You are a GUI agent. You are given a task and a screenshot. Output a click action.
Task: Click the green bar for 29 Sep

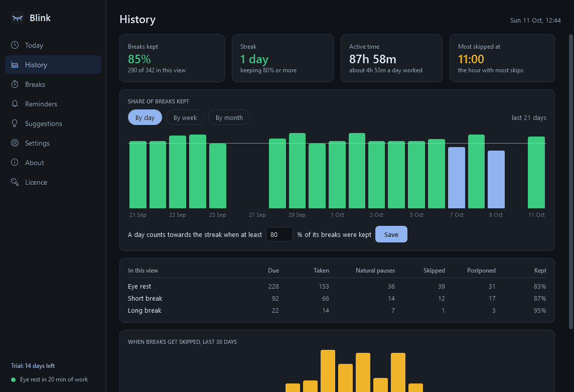tap(297, 171)
